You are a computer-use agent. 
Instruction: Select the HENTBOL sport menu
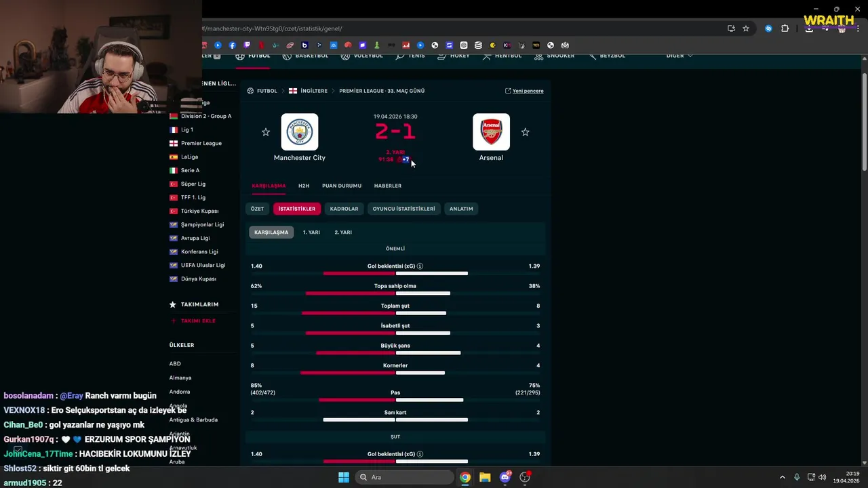(502, 56)
